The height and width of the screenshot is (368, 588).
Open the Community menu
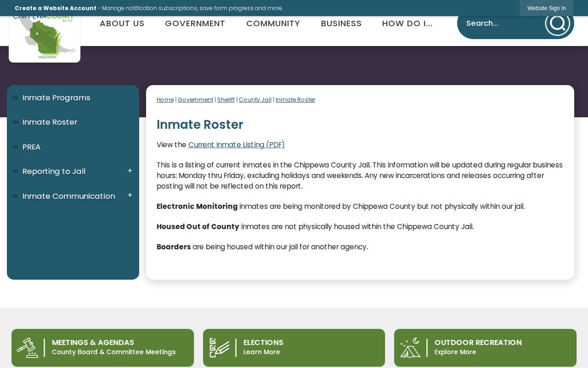[273, 23]
